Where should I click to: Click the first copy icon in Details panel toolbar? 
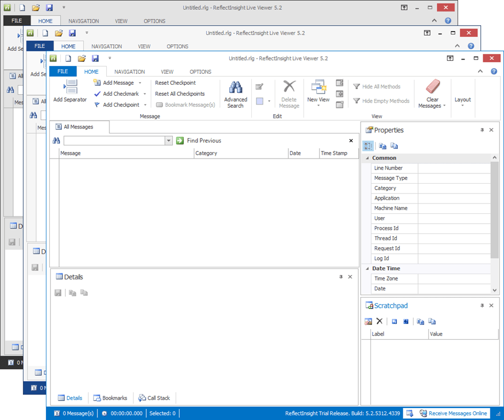pos(72,293)
